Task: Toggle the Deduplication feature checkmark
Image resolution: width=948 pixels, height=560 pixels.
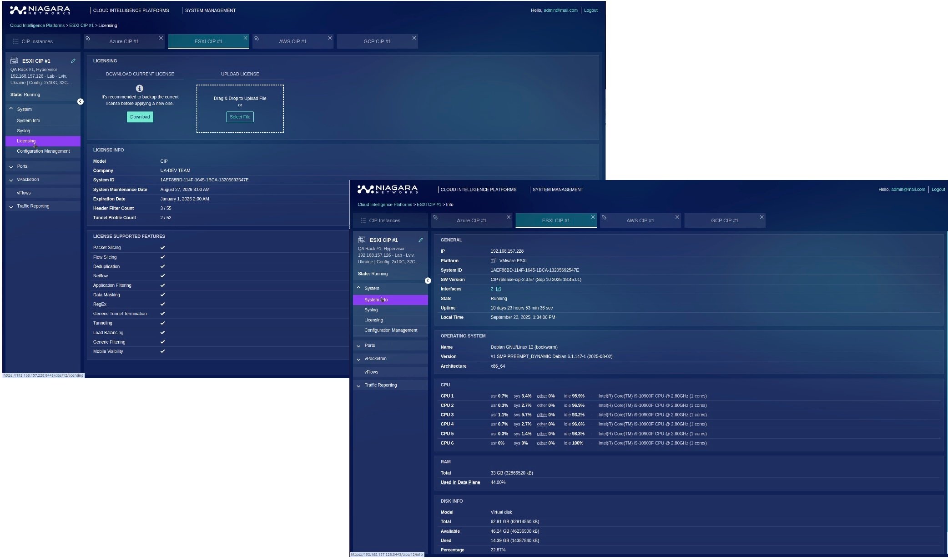Action: point(162,266)
